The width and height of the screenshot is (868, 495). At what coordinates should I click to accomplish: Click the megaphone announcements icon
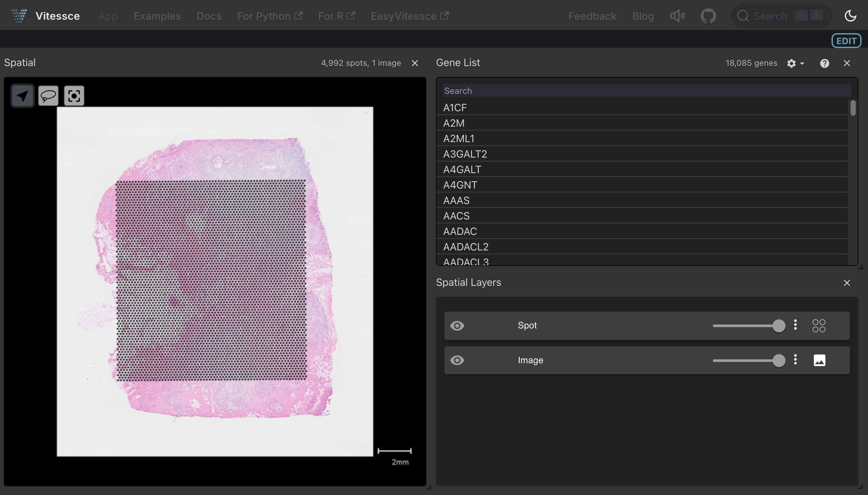pyautogui.click(x=677, y=16)
